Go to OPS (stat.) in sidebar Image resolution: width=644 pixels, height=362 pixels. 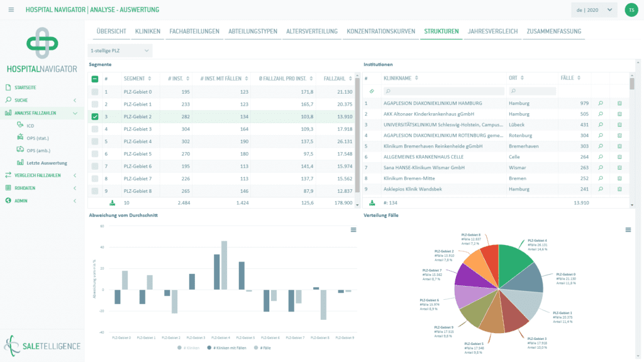37,138
